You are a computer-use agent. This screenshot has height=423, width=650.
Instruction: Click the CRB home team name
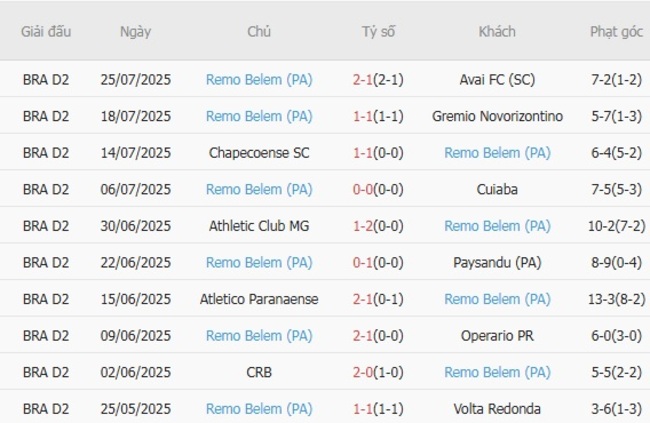259,373
